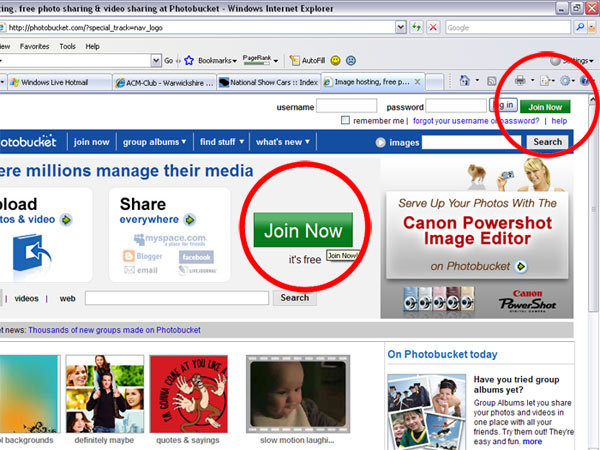Expand the 'find stuff' navigation dropdown

221,142
